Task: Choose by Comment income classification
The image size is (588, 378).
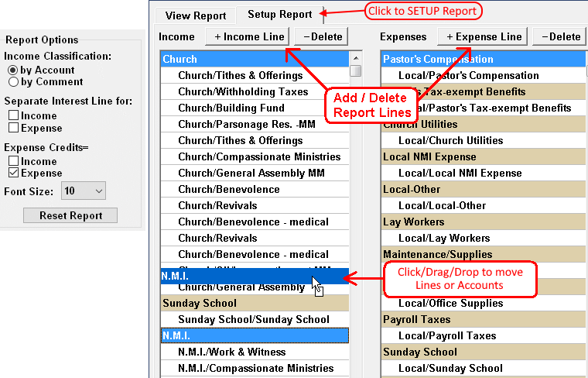Action: tap(13, 81)
